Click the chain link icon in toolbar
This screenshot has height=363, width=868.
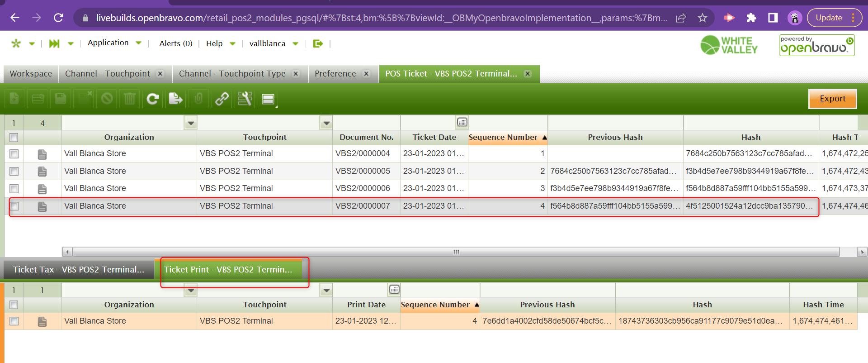pos(222,99)
